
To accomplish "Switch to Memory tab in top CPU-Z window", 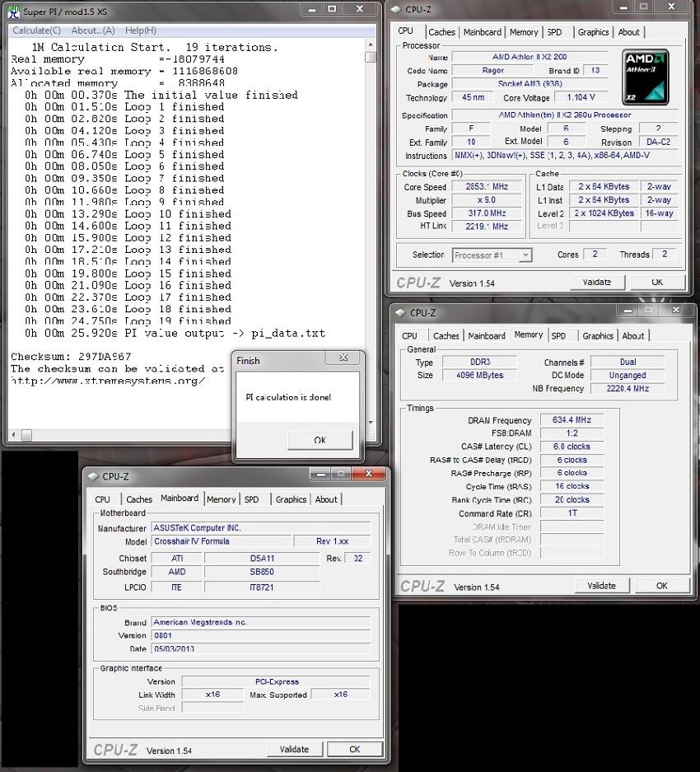I will click(x=524, y=32).
